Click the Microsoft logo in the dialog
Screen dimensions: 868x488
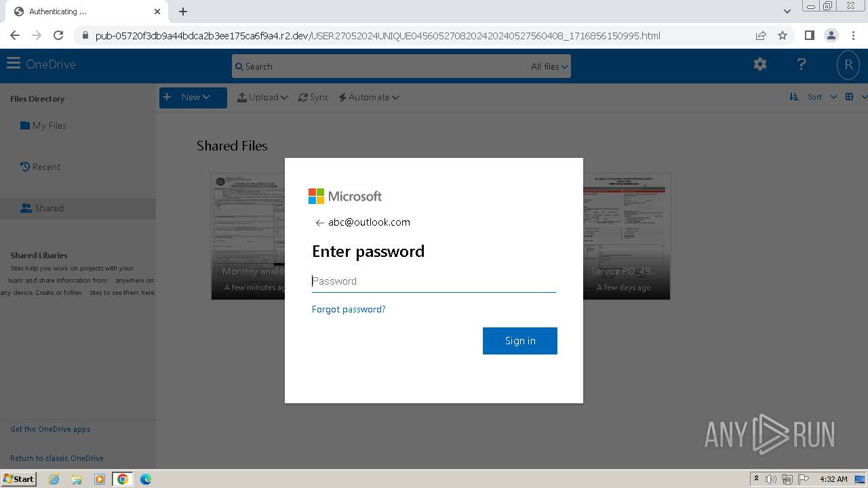pyautogui.click(x=345, y=196)
